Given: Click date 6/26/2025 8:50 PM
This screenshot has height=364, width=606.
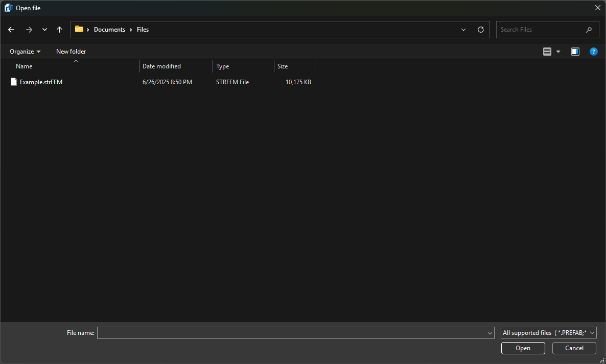Looking at the screenshot, I should (168, 82).
